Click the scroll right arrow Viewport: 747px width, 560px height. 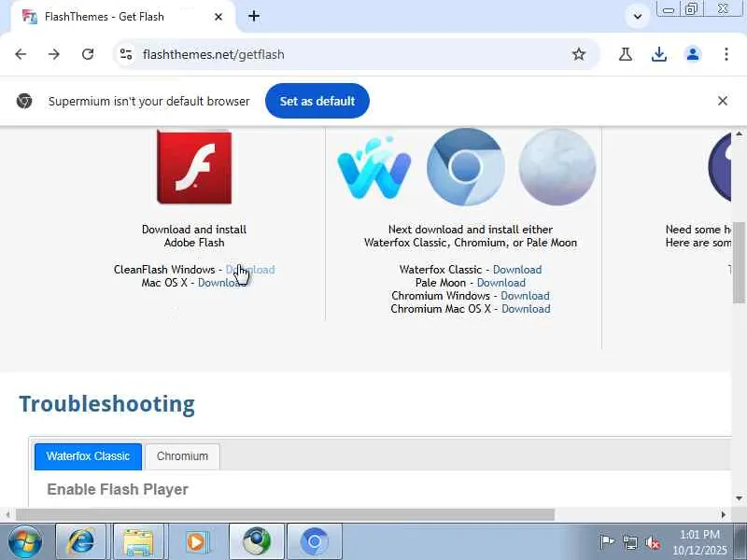coord(723,515)
